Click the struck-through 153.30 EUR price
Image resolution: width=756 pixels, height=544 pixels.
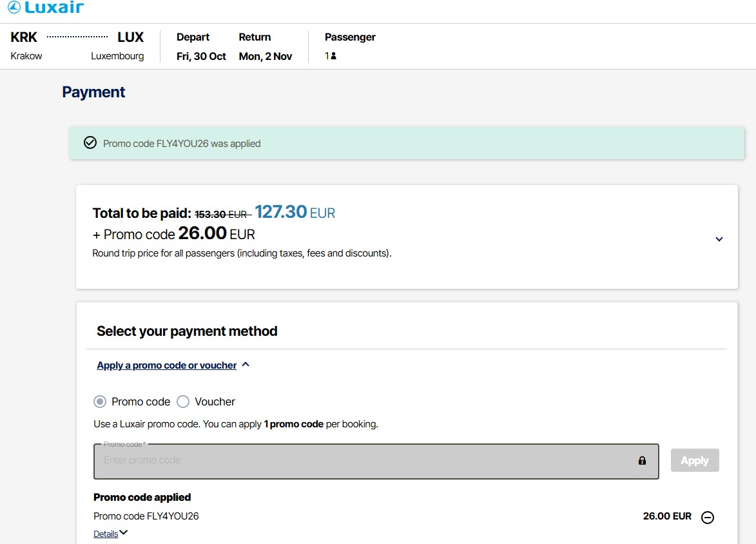coord(223,214)
